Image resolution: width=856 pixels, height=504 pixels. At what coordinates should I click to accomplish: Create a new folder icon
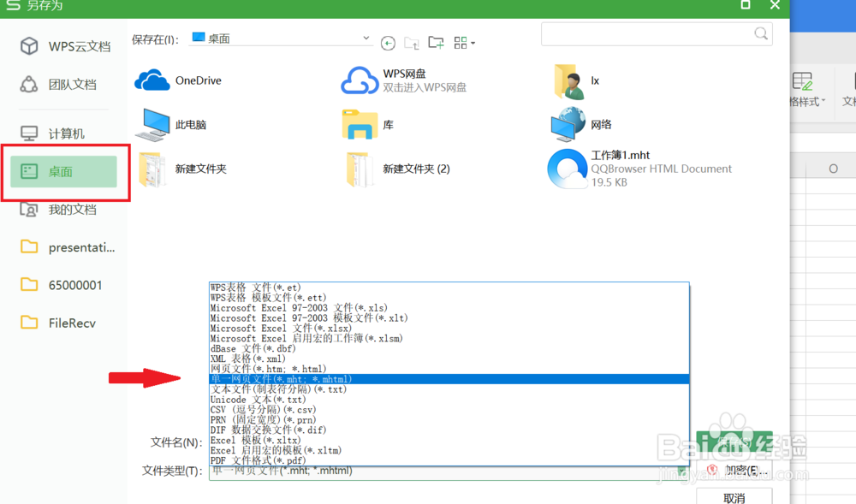coord(436,43)
